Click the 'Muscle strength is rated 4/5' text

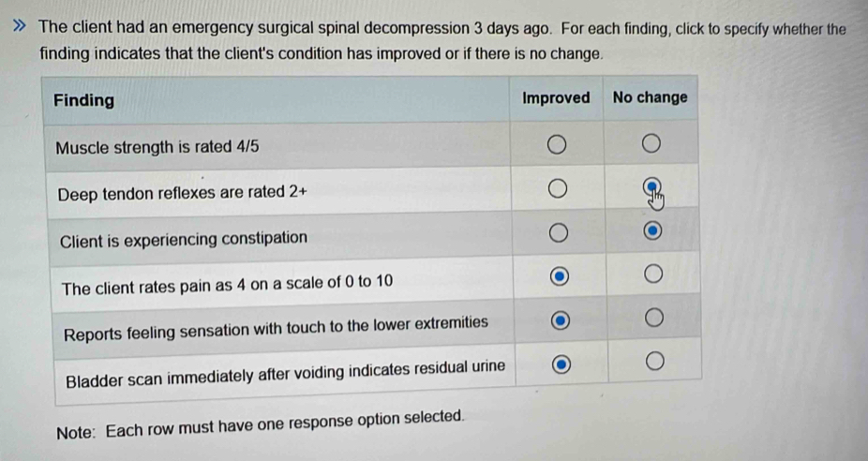(157, 147)
